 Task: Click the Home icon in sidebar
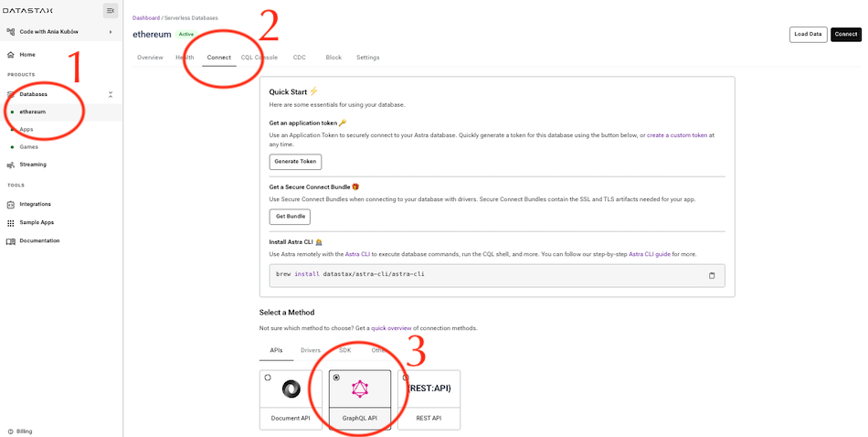pos(11,55)
